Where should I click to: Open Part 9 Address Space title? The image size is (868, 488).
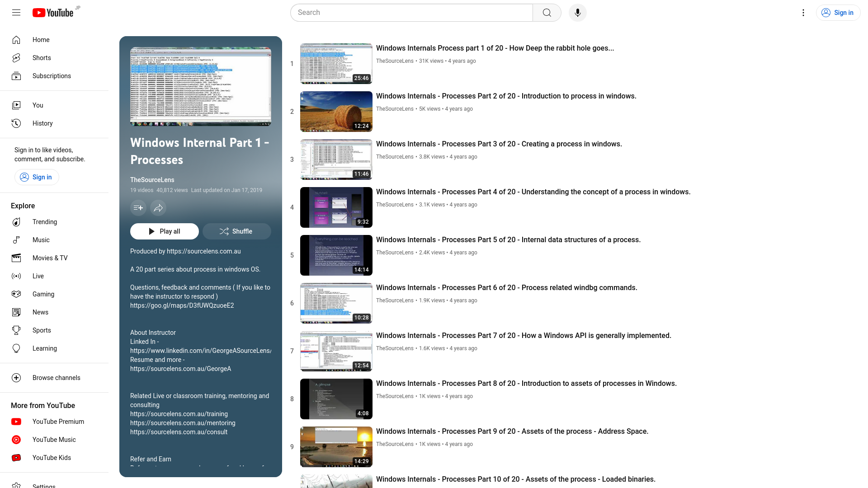[512, 432]
